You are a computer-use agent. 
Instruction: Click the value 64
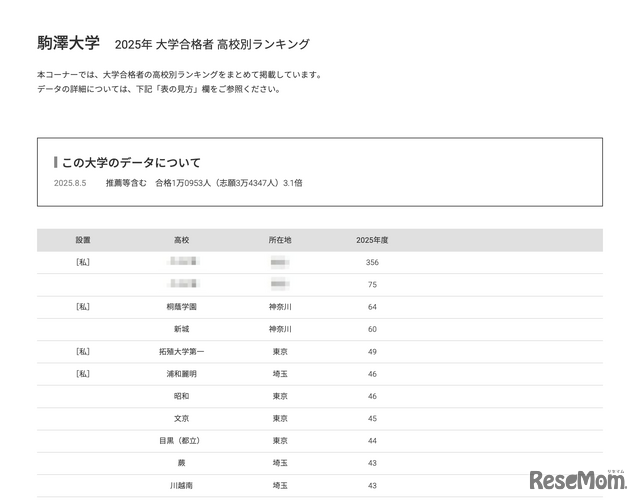tap(372, 307)
